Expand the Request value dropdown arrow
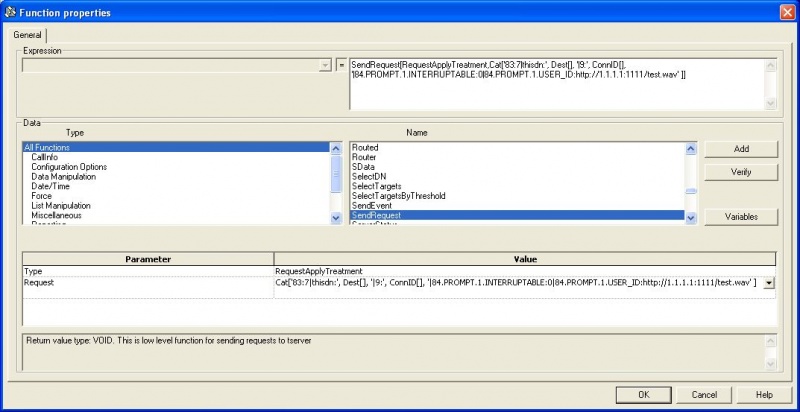 tap(768, 283)
